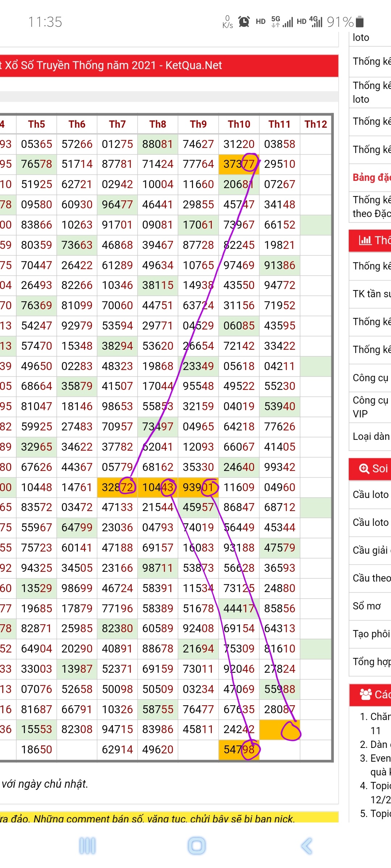Tap the 5G signal status icon
The image size is (391, 868).
point(282,22)
